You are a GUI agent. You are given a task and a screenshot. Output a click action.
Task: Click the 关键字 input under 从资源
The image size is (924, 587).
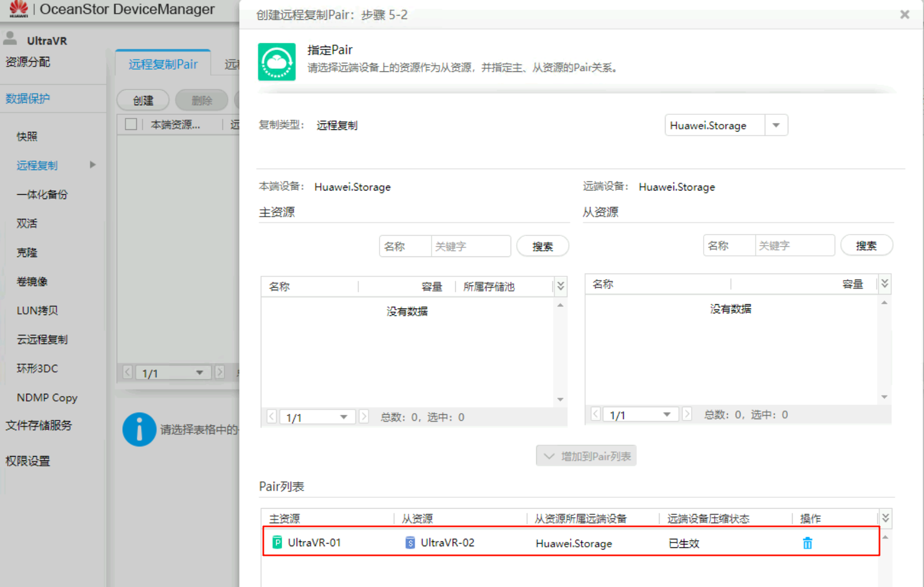(794, 246)
